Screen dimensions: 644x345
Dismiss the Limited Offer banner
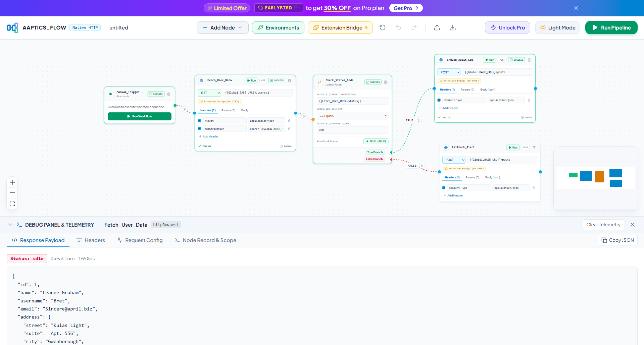[x=576, y=8]
